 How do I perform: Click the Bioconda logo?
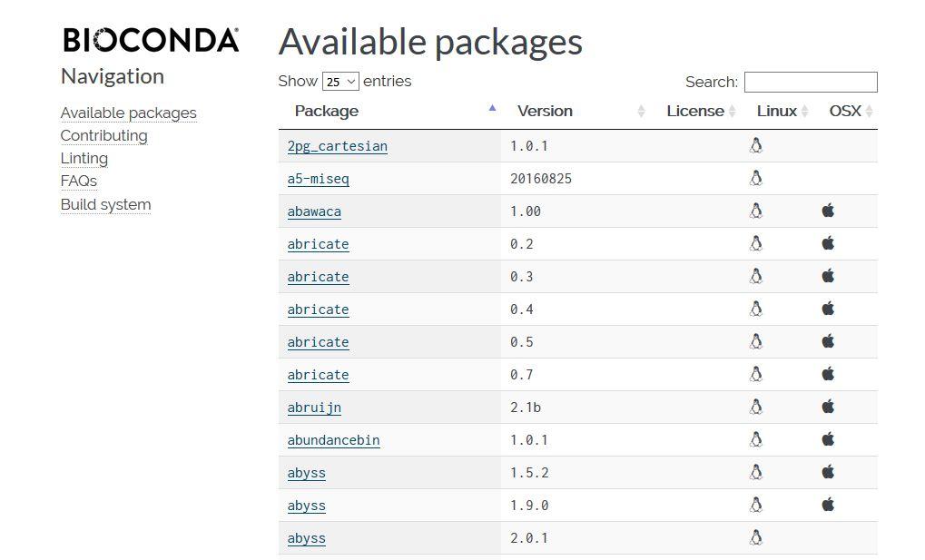click(151, 40)
